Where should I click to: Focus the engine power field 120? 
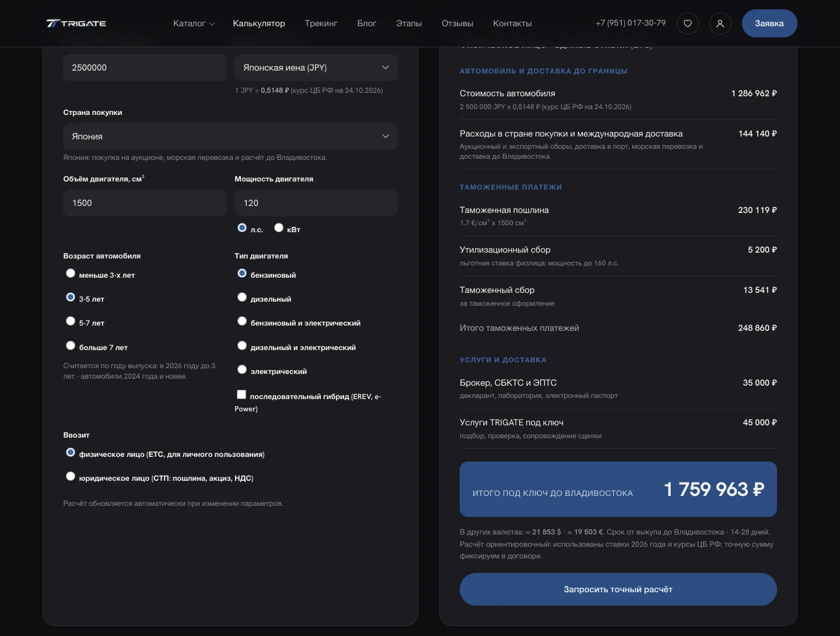click(316, 203)
